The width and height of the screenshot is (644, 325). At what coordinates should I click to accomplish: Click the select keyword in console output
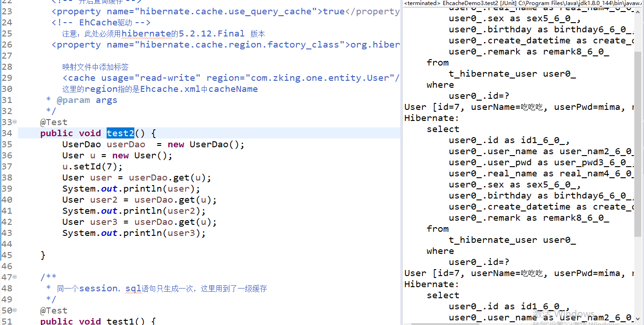(x=442, y=129)
